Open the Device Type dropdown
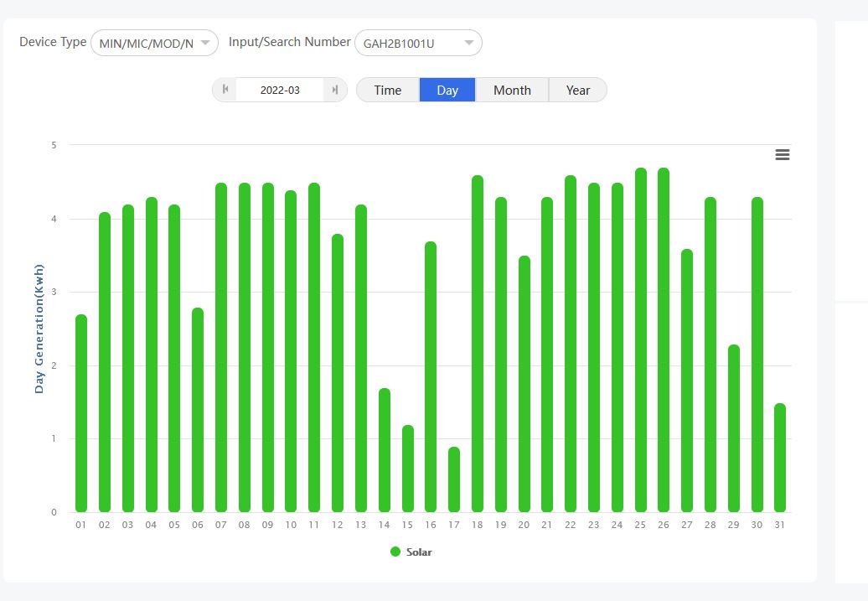The width and height of the screenshot is (868, 601). (154, 43)
